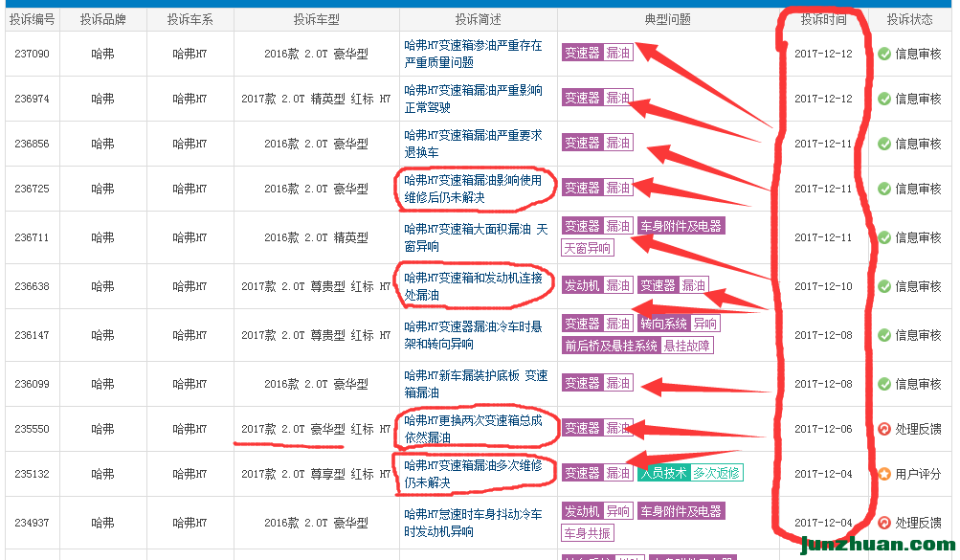The height and width of the screenshot is (560, 960).
Task: Click complaint number 237090
Action: click(x=32, y=54)
